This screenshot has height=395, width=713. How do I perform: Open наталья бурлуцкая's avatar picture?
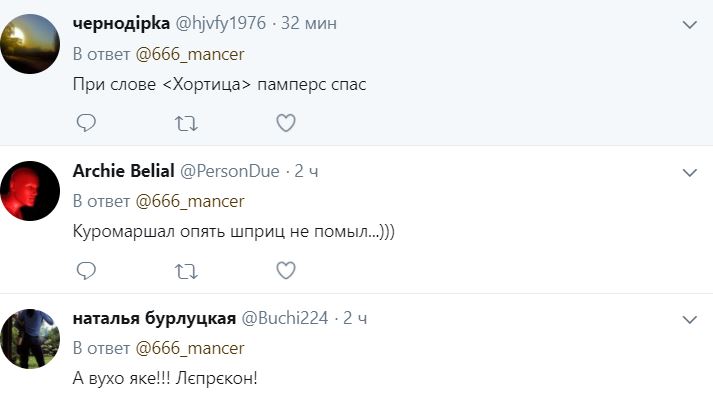click(x=30, y=339)
